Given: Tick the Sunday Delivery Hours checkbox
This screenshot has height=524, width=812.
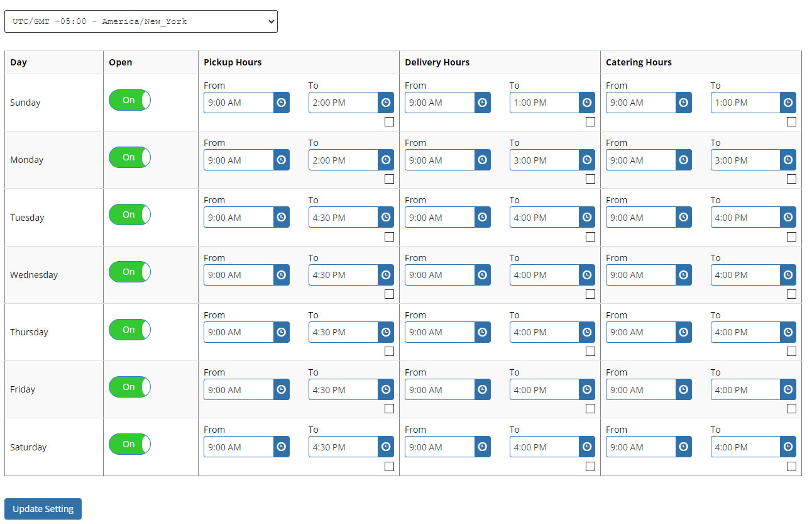Looking at the screenshot, I should tap(590, 122).
